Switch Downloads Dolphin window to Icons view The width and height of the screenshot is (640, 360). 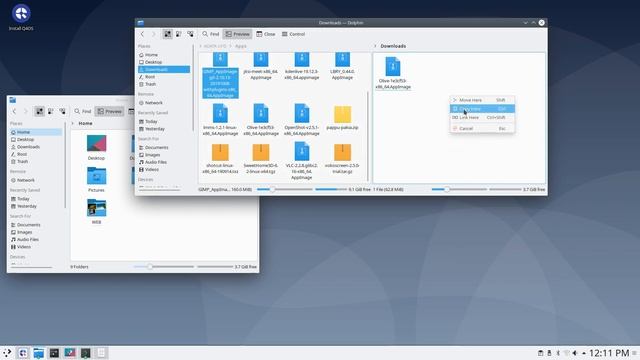coord(167,34)
